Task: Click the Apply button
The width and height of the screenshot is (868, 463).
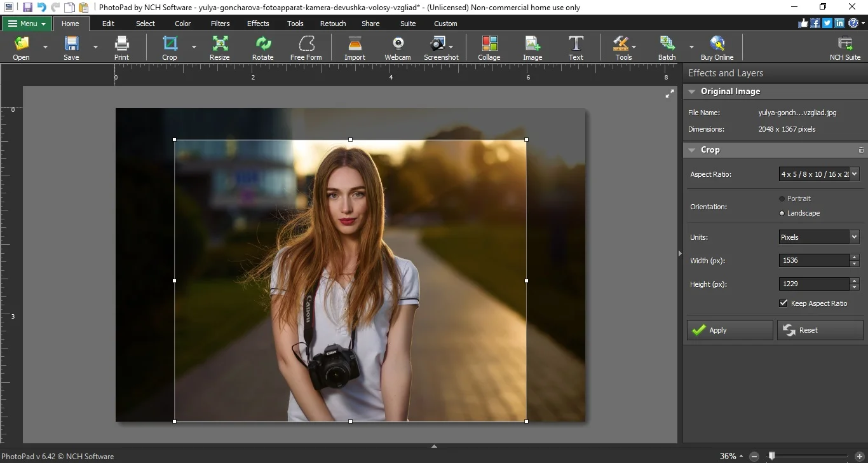Action: click(729, 330)
